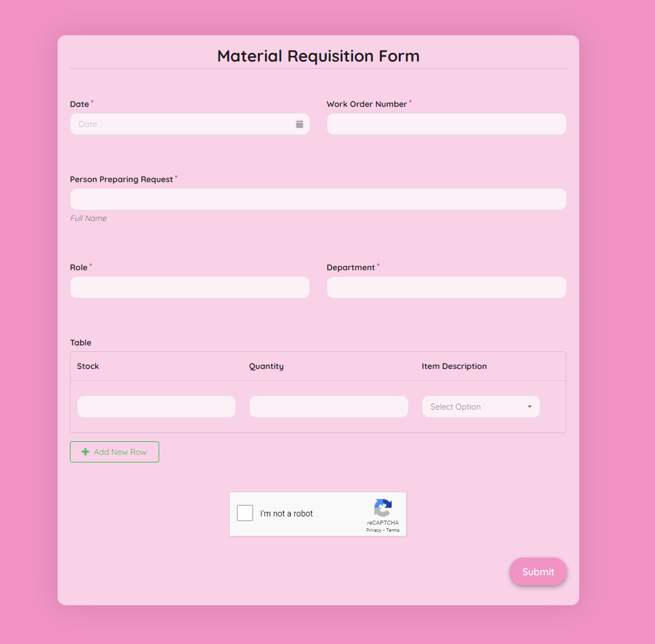Click the Add New Row button text
Screen dimensions: 655x644
tap(120, 452)
